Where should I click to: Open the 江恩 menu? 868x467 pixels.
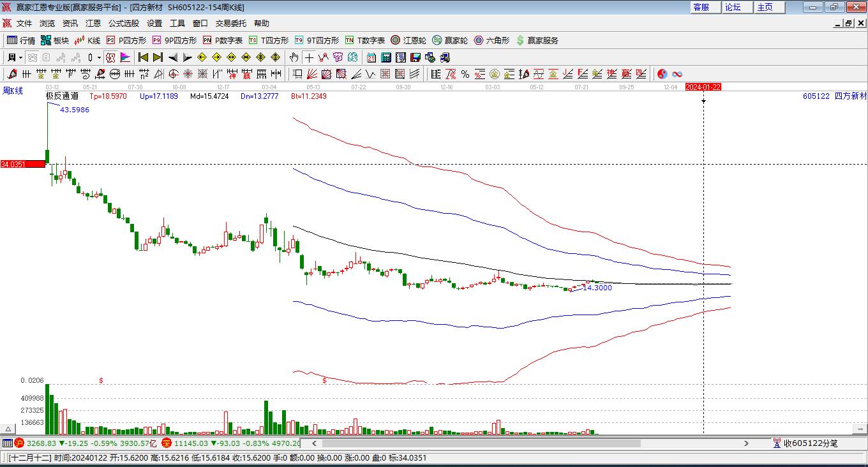[x=93, y=24]
